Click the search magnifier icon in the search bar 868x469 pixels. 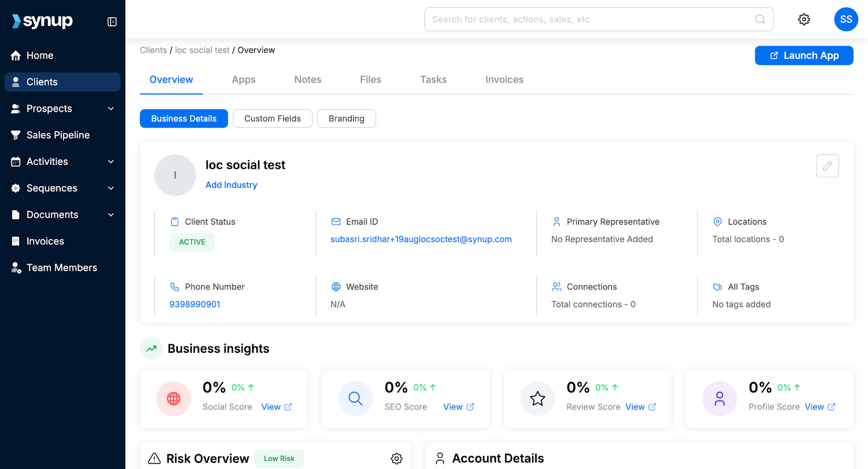760,20
